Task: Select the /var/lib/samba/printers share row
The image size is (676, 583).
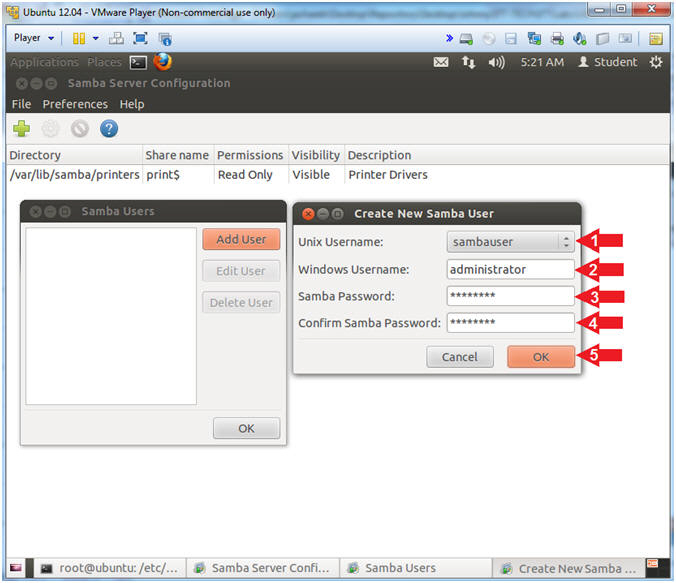Action: click(x=338, y=175)
